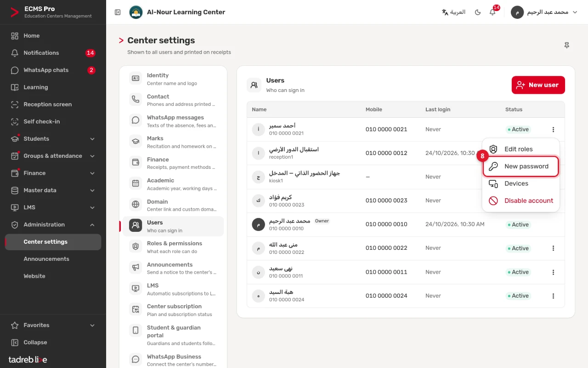Image resolution: width=588 pixels, height=368 pixels.
Task: Expand the Master data section
Action: pyautogui.click(x=53, y=190)
